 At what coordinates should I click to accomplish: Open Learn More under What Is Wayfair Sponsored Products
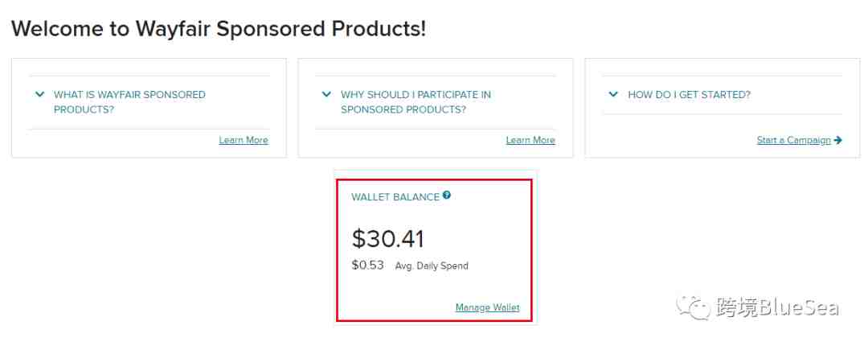[244, 140]
